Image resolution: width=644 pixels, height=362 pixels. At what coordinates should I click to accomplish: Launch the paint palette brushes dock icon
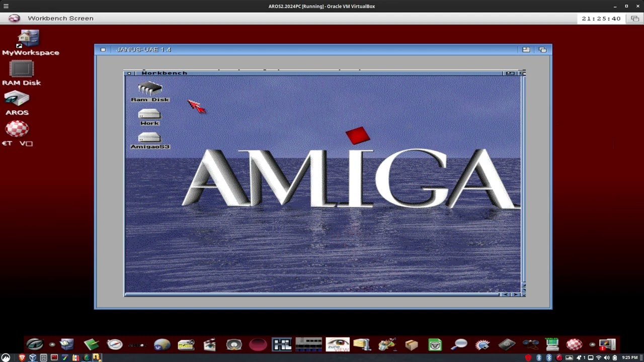click(386, 344)
